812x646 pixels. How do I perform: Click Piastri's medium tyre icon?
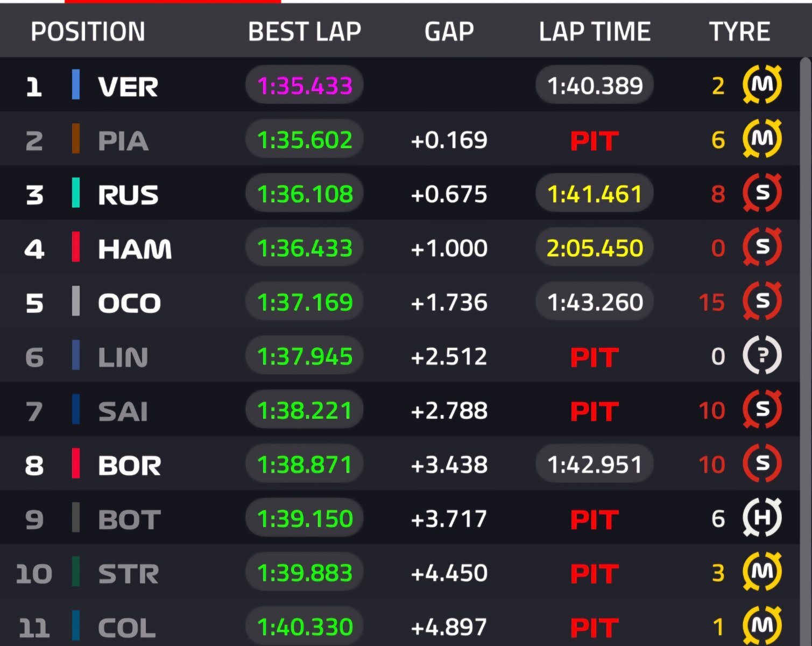762,139
